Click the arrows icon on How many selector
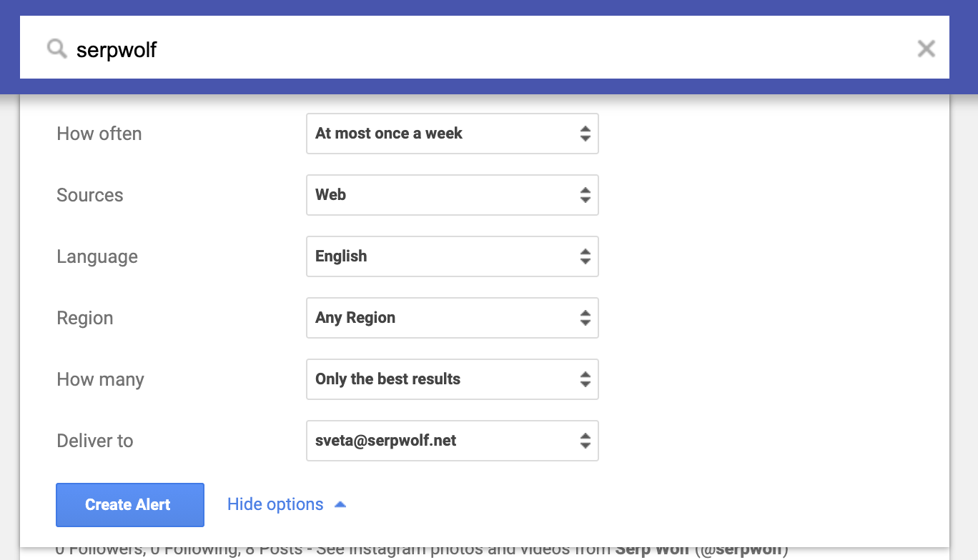The height and width of the screenshot is (560, 978). (586, 379)
